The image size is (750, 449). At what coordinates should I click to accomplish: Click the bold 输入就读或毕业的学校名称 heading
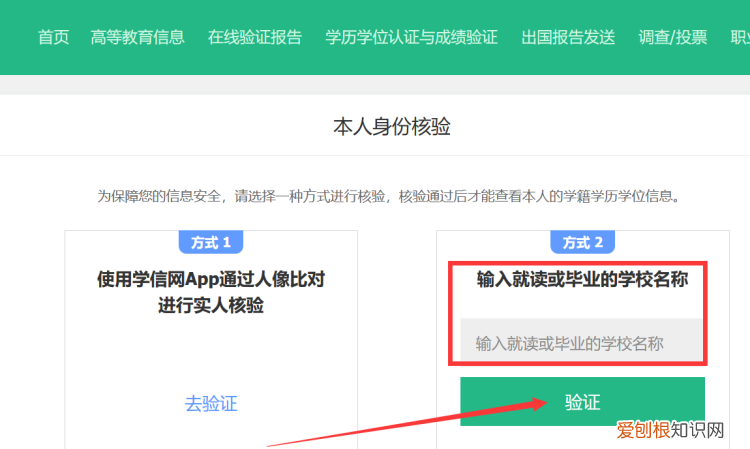point(582,279)
